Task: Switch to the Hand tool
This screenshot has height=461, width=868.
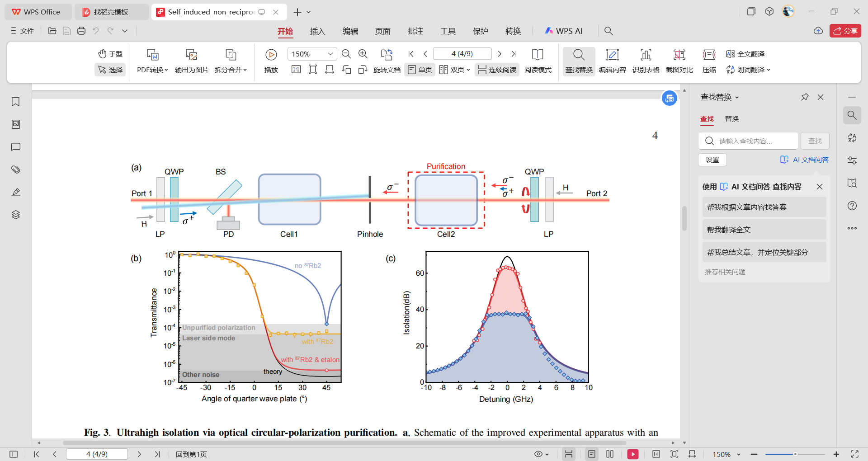Action: 110,54
